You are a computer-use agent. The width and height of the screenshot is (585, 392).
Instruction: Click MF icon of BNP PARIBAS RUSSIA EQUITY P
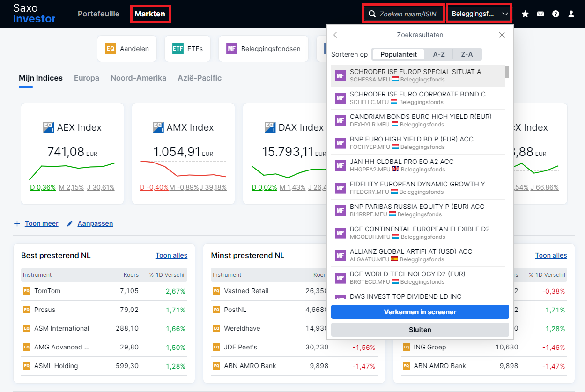(x=341, y=210)
